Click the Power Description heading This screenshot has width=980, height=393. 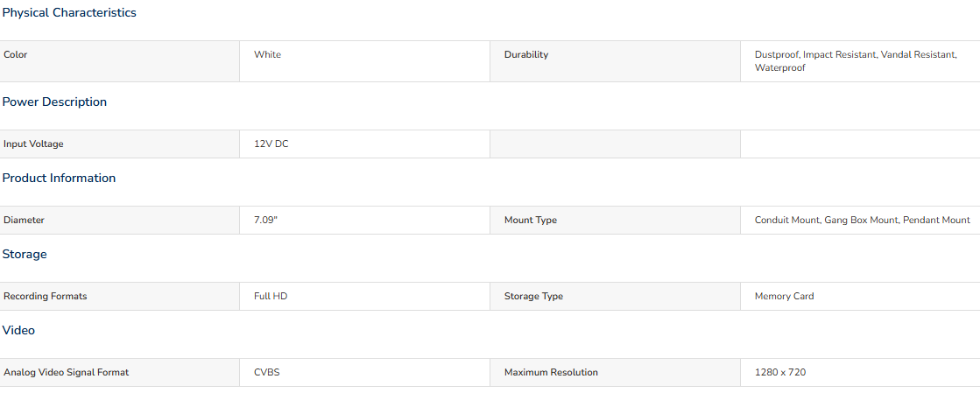[x=54, y=102]
